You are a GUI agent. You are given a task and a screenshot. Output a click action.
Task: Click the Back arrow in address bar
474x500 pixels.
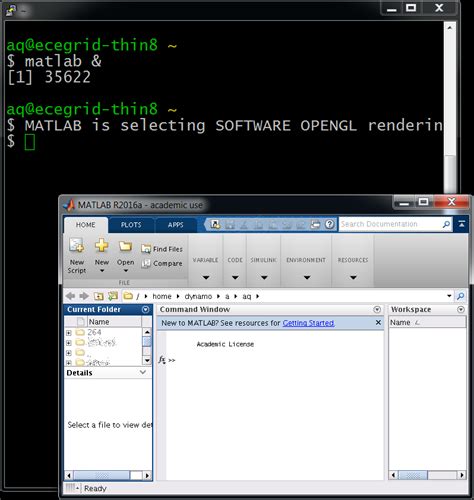click(71, 296)
